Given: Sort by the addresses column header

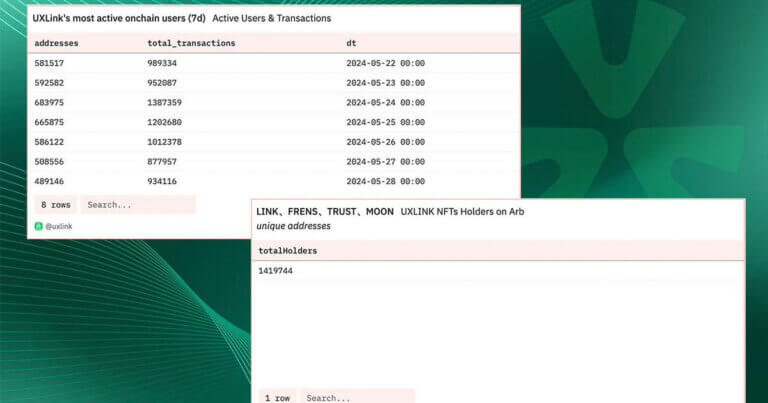Looking at the screenshot, I should 56,43.
